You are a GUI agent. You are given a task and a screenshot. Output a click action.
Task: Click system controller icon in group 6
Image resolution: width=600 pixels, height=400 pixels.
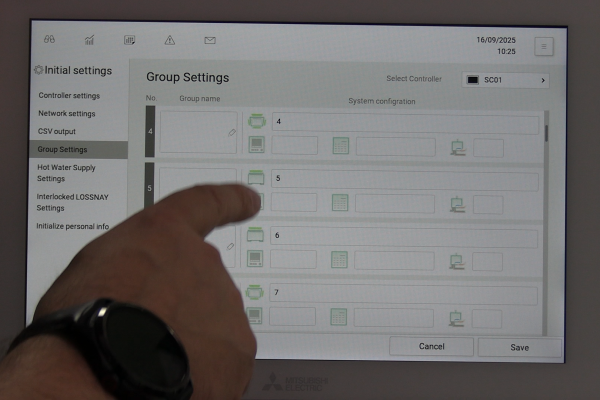pyautogui.click(x=339, y=260)
